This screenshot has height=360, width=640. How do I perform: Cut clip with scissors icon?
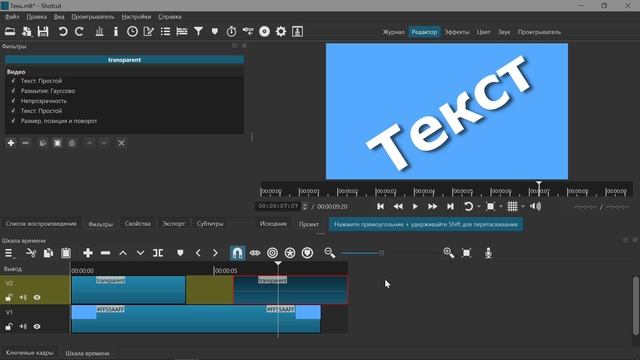[x=31, y=253]
